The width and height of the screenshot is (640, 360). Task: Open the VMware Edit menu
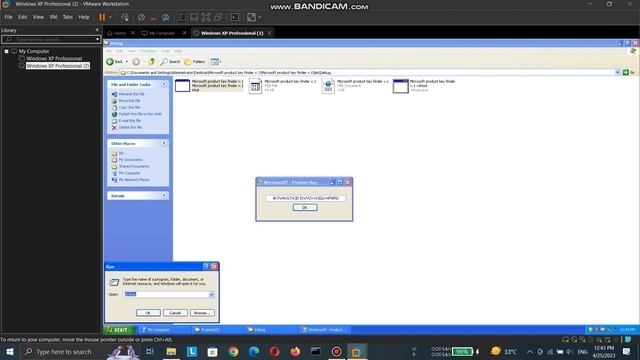tap(22, 17)
